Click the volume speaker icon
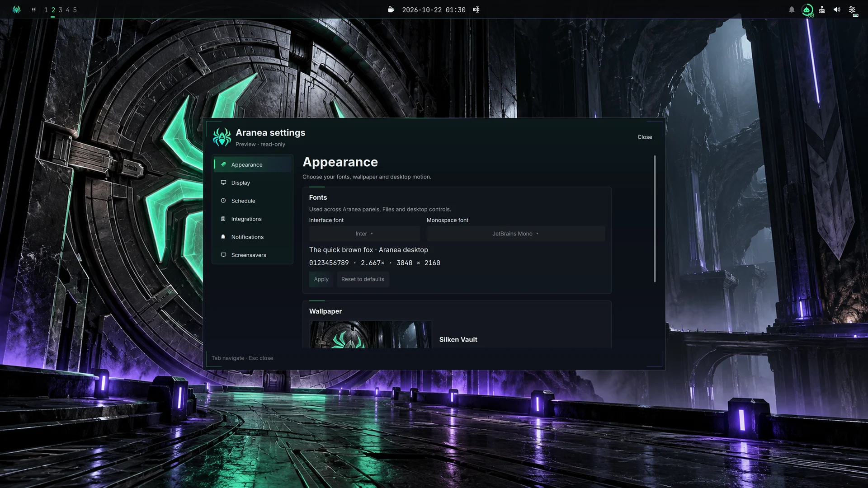 837,9
